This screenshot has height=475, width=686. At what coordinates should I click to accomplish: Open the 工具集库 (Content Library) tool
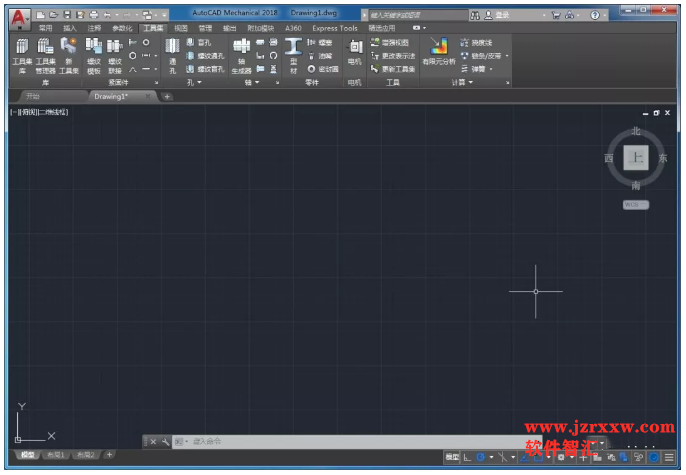click(22, 56)
